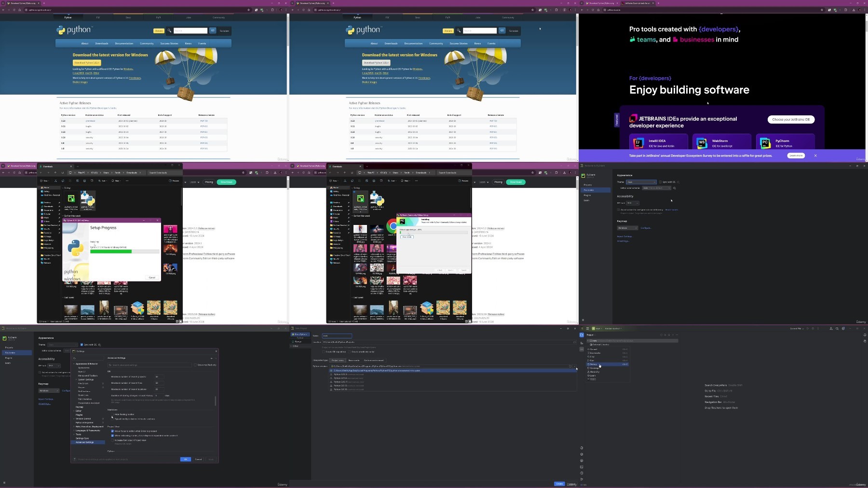Click Hide icon in Project panel header
868x488 pixels.
[677, 335]
